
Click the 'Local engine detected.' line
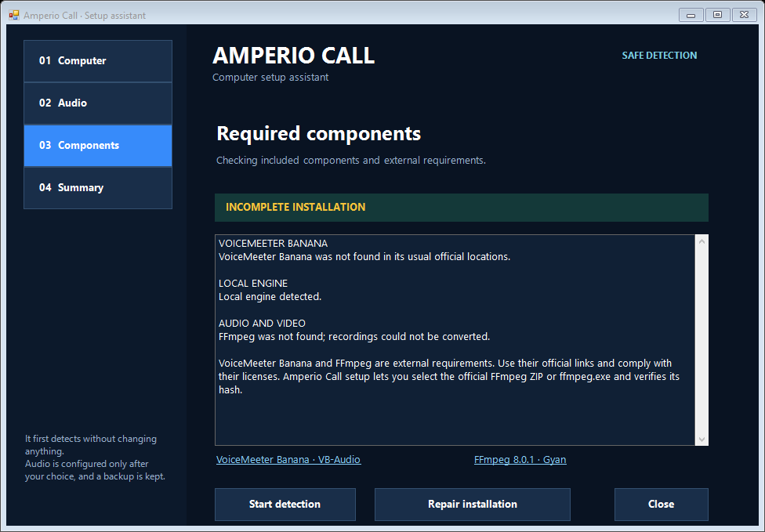[270, 296]
